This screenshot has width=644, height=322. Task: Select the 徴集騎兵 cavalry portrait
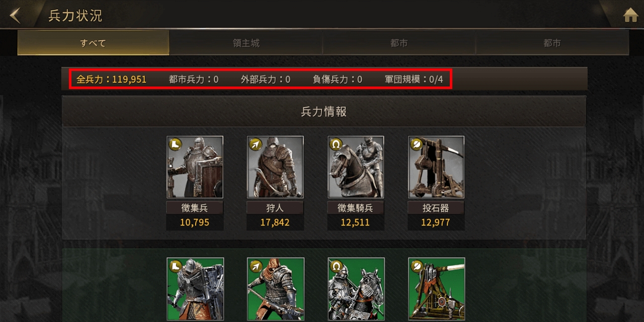click(x=356, y=167)
